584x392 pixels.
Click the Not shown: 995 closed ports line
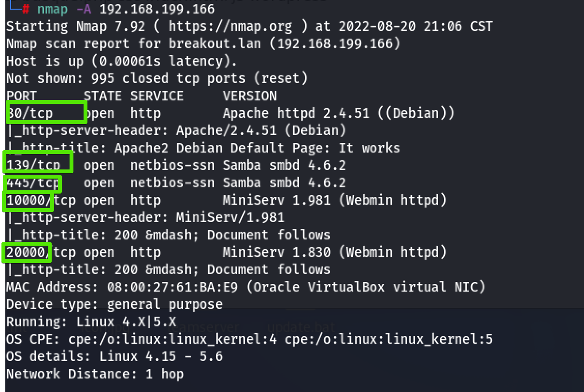pyautogui.click(x=157, y=78)
